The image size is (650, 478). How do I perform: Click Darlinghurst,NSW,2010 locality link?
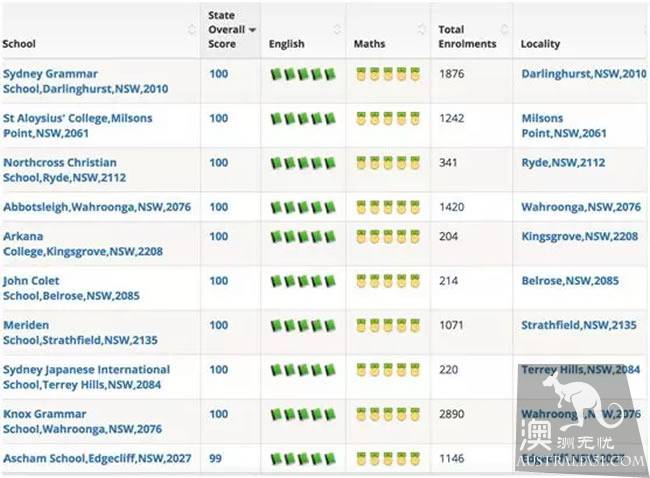584,74
